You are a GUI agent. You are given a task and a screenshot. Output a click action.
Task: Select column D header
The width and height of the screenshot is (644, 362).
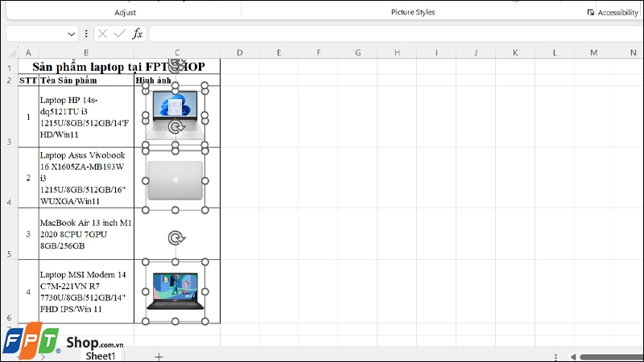click(239, 52)
